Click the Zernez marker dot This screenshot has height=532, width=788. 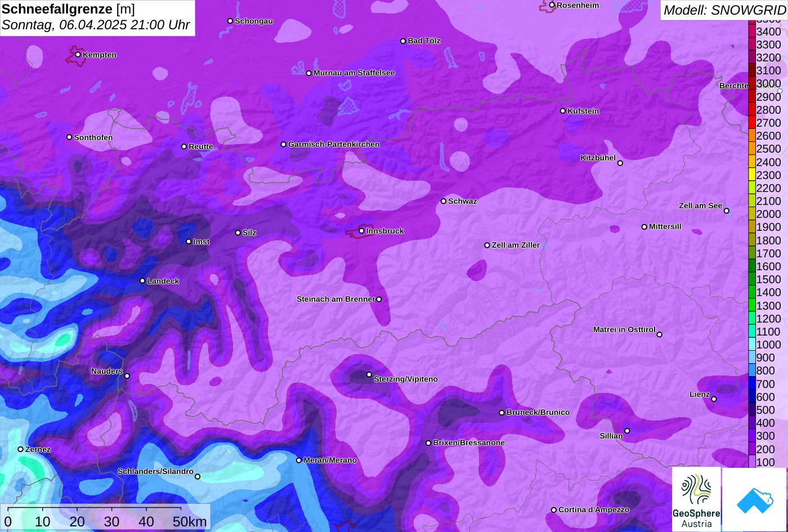(x=20, y=449)
